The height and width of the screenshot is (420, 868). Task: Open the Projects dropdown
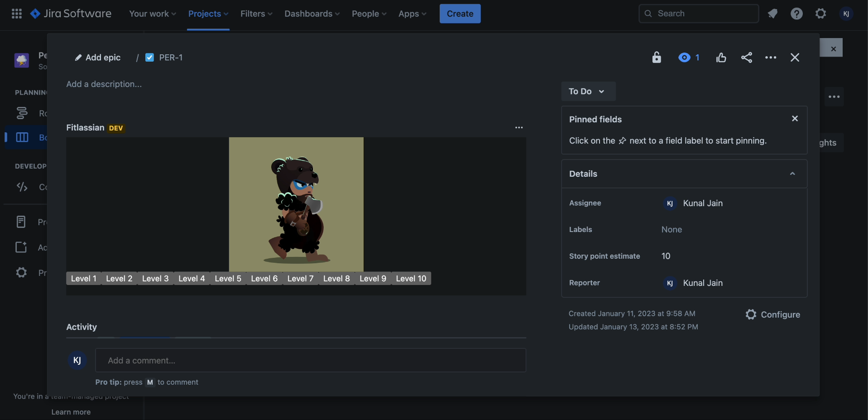point(208,14)
